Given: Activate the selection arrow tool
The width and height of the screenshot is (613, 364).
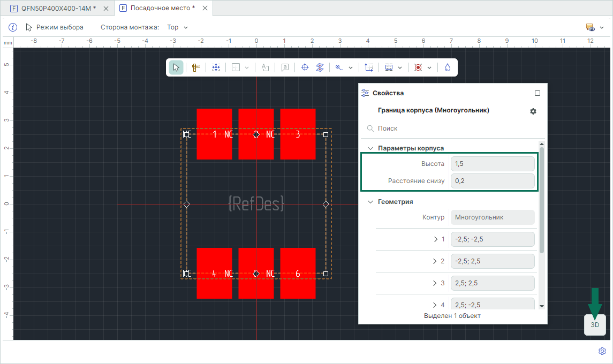Looking at the screenshot, I should click(x=176, y=67).
